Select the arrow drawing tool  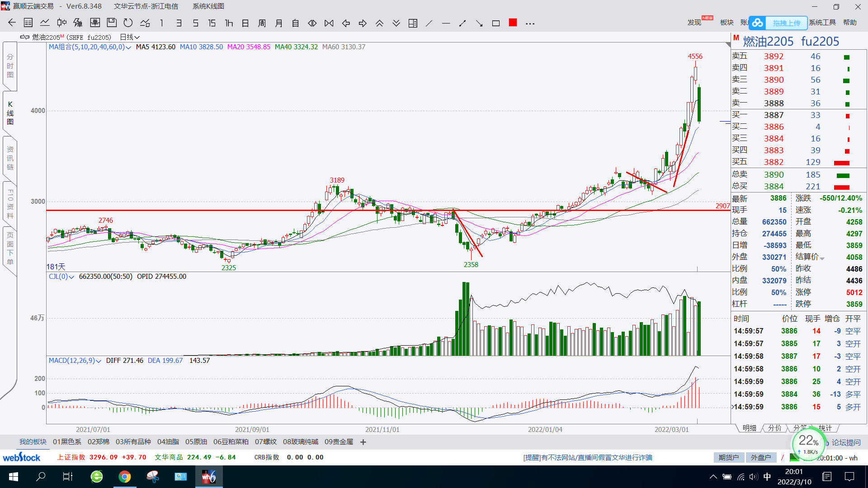click(479, 23)
